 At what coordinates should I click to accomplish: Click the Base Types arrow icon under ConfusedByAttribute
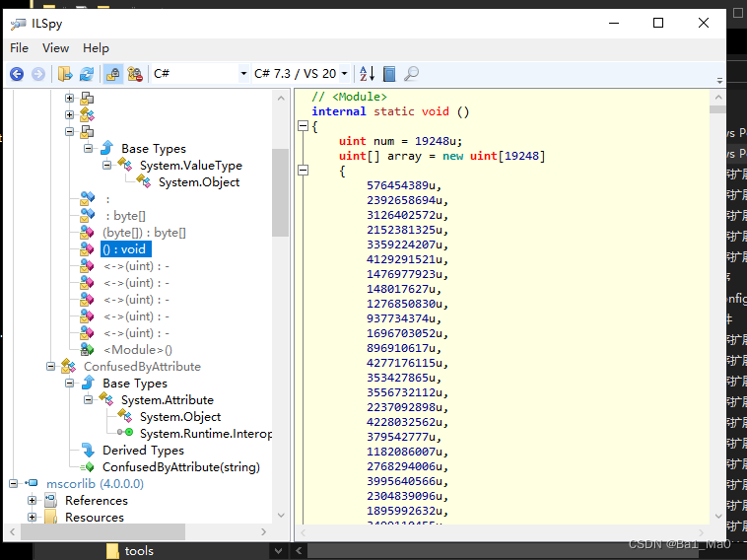(x=88, y=383)
